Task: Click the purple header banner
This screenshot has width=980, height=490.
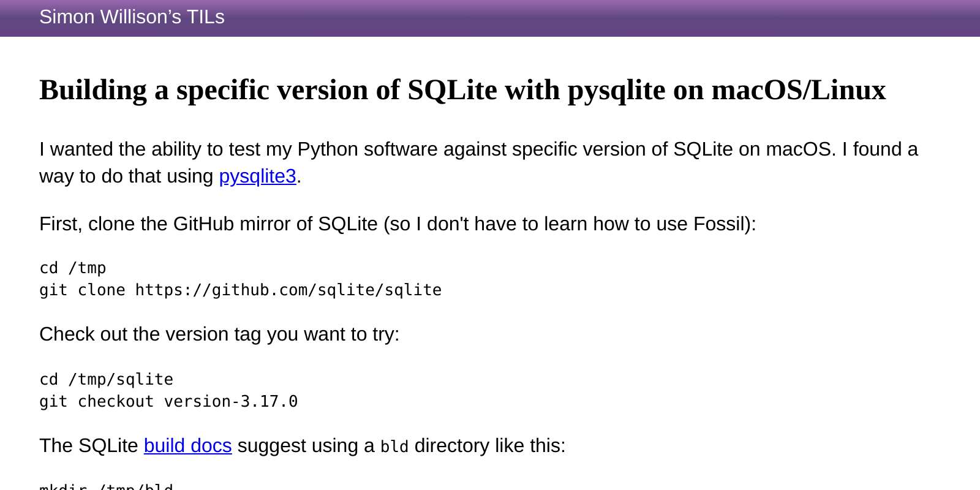Action: point(490,18)
